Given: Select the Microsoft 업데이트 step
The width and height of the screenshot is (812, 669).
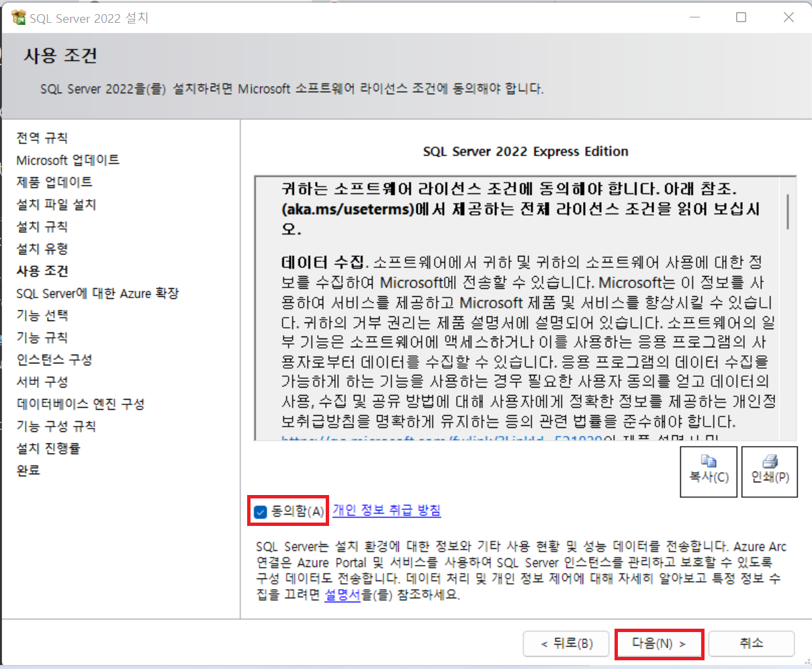Looking at the screenshot, I should (68, 160).
